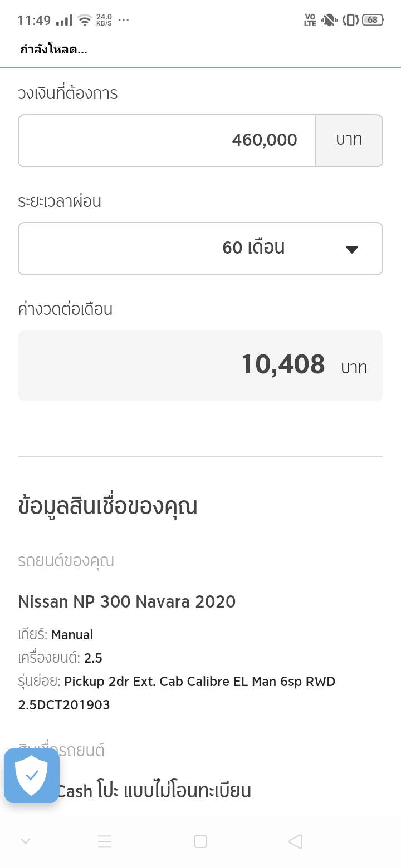The width and height of the screenshot is (401, 868).
Task: Tap the hide-navigation chevron at bottom left
Action: pyautogui.click(x=25, y=841)
